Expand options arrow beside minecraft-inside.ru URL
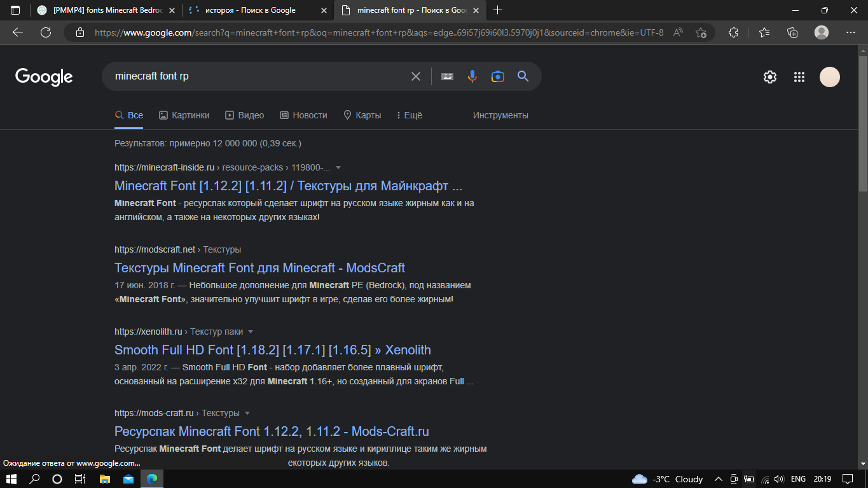 click(x=338, y=168)
